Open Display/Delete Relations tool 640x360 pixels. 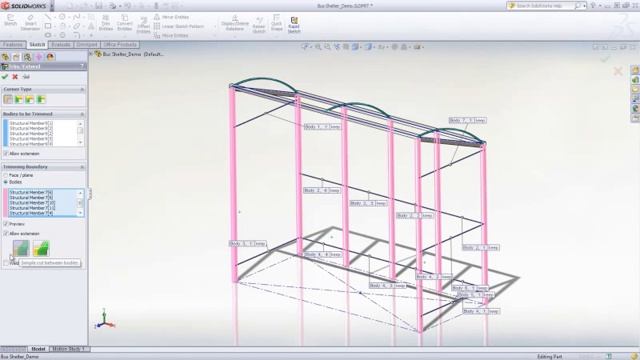[235, 23]
